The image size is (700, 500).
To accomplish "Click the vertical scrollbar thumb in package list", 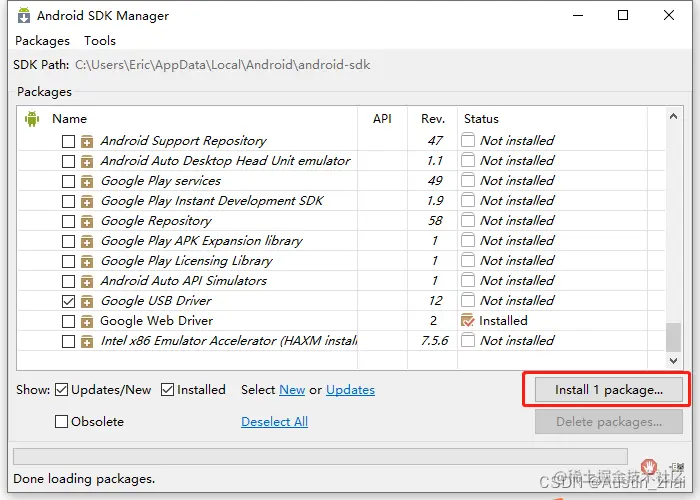I will pos(673,338).
